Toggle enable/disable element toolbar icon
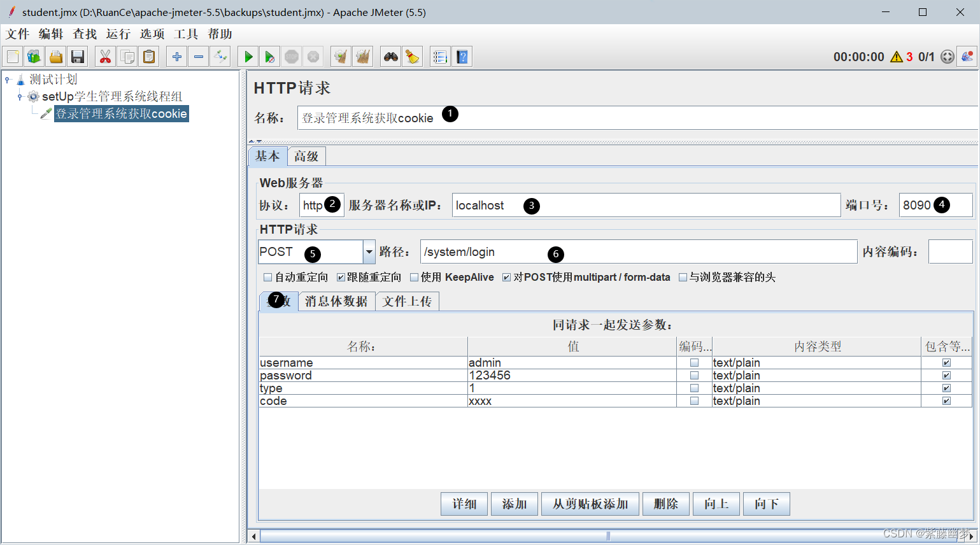980x545 pixels. 220,57
